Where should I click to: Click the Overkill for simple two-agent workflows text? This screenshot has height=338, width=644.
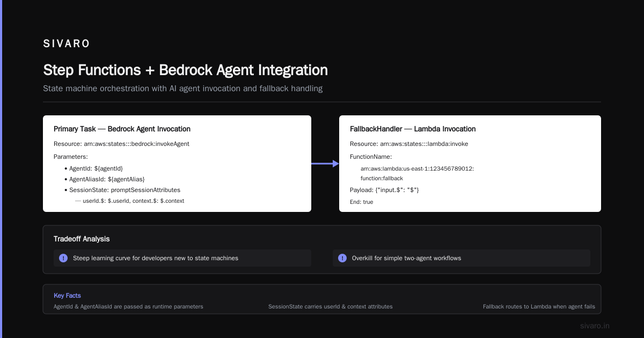406,258
